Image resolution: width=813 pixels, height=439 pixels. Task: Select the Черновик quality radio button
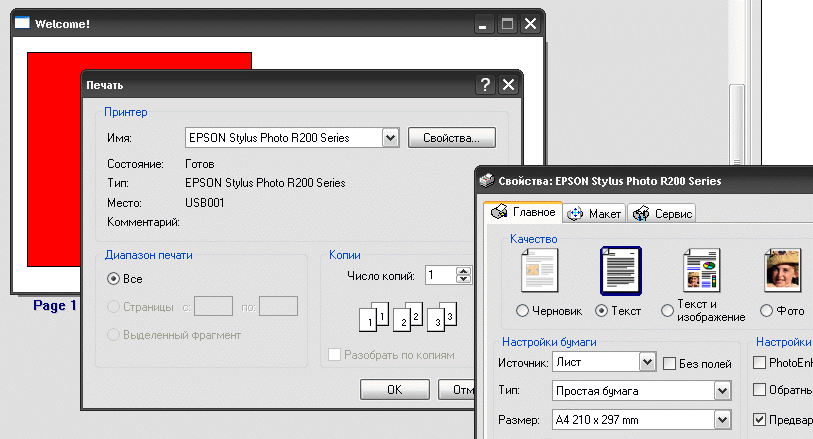(522, 311)
